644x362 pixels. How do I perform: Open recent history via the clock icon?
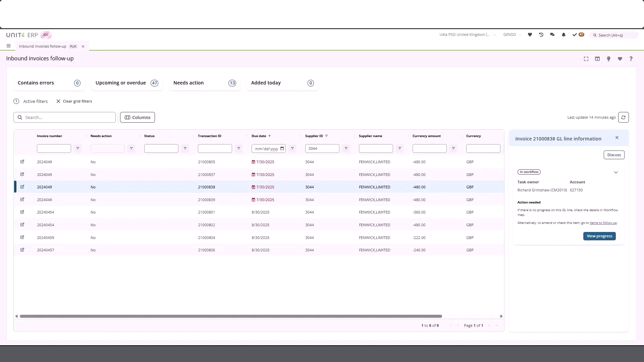(541, 35)
